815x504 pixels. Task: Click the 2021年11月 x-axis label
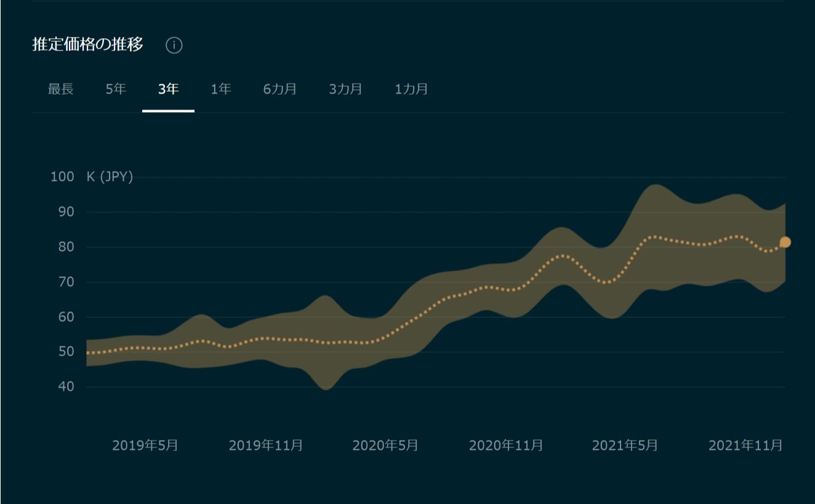745,445
